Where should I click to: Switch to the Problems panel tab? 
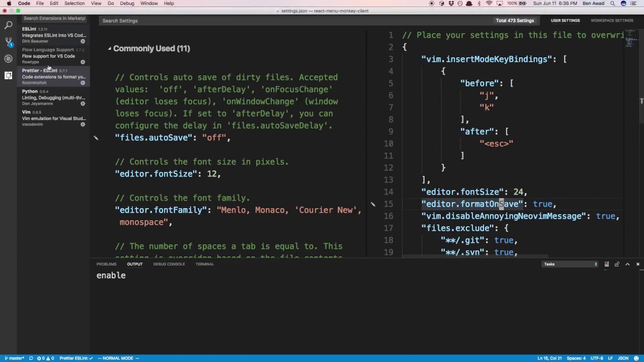[x=106, y=264]
